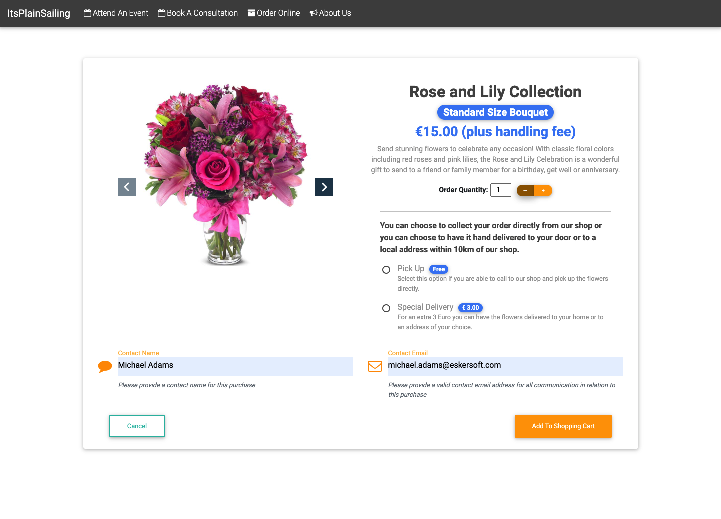Click the orange speech bubble contact name icon
The height and width of the screenshot is (519, 721).
pyautogui.click(x=105, y=367)
